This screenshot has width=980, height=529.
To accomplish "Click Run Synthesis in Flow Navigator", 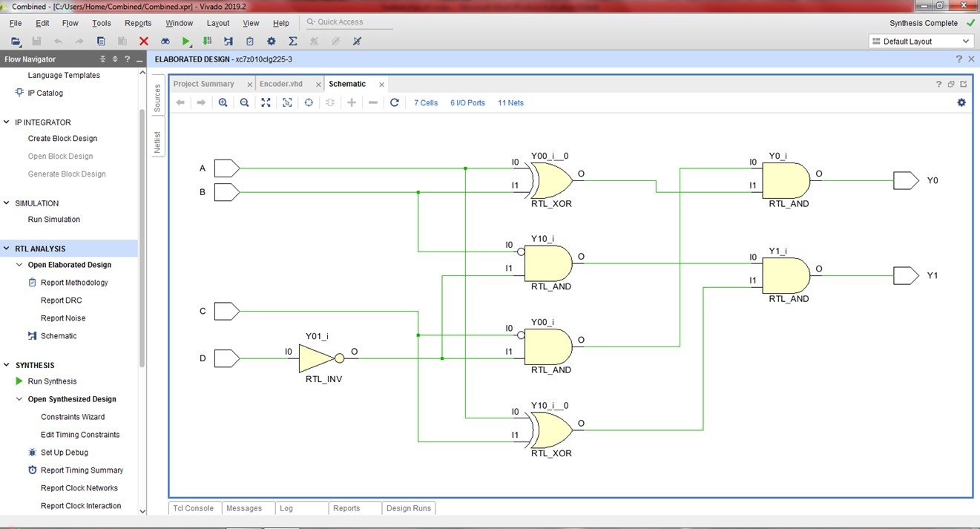I will (x=52, y=381).
